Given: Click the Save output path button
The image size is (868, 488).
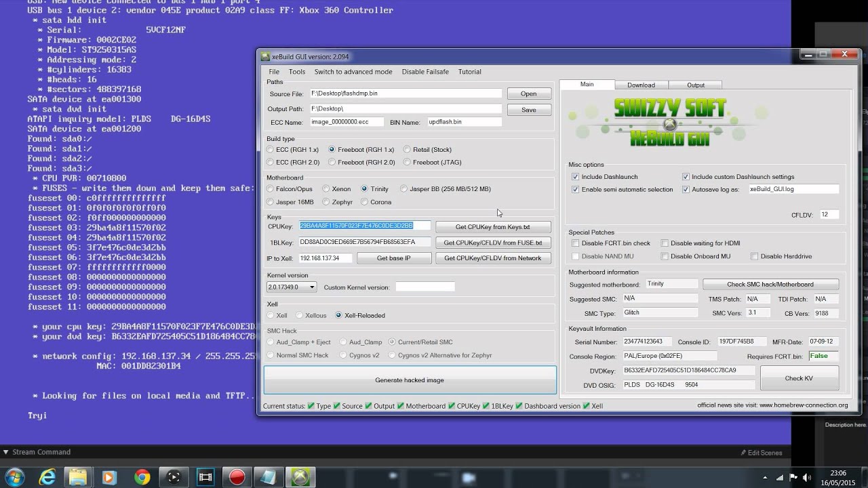Looking at the screenshot, I should [x=528, y=110].
